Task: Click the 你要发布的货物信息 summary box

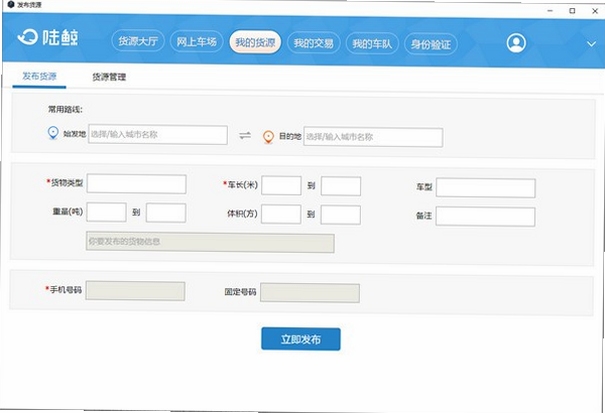Action: click(x=210, y=243)
